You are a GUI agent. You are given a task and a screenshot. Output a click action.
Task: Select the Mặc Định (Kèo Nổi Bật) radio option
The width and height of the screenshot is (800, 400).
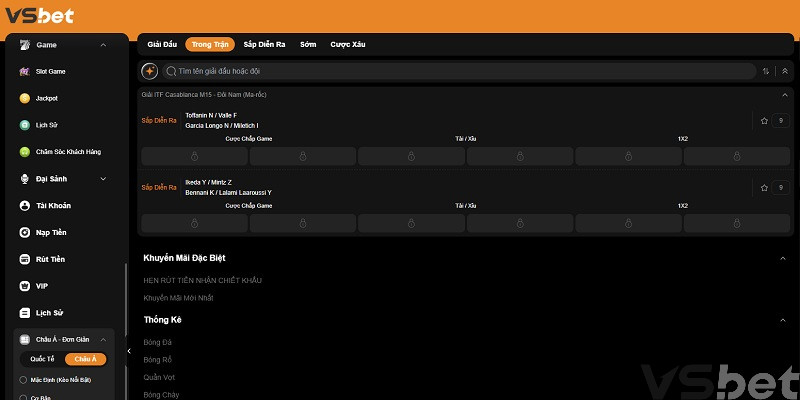pyautogui.click(x=23, y=380)
